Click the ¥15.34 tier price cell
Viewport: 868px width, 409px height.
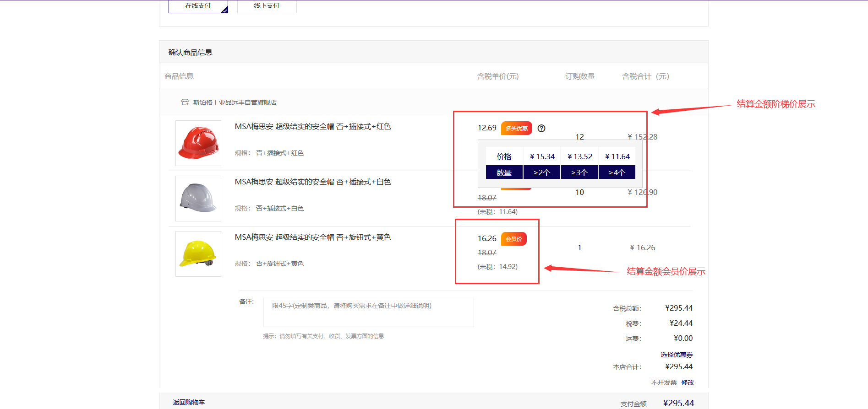pyautogui.click(x=542, y=156)
